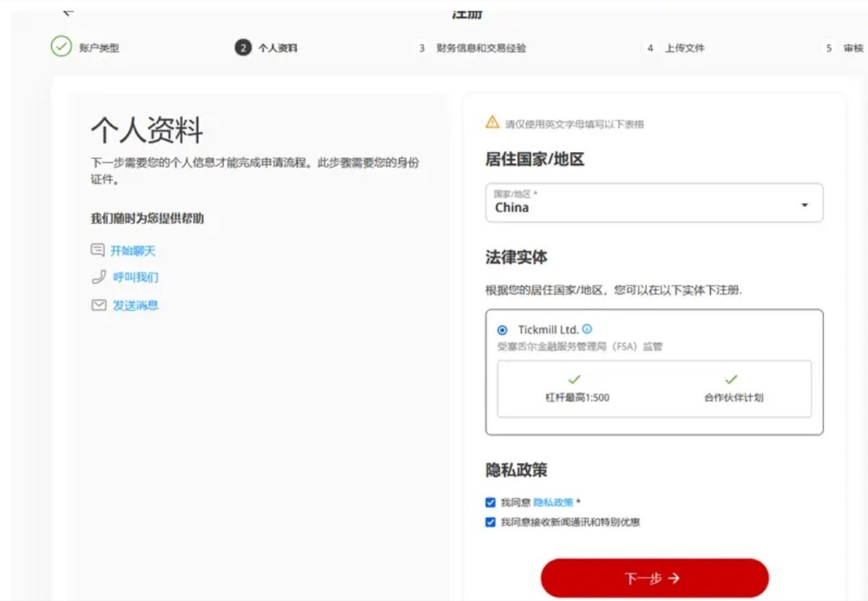Click the 我同意接收新闻通讯和特别优惠 label

(x=570, y=522)
